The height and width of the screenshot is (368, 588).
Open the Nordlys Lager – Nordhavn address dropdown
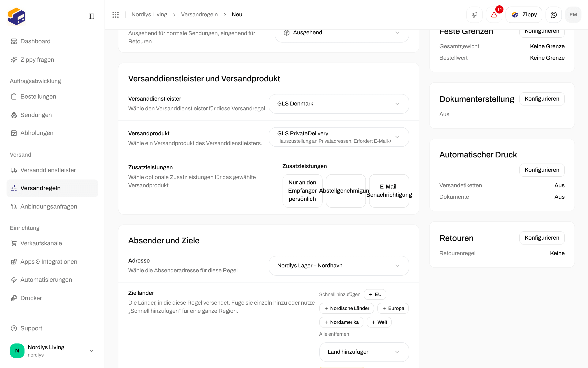[339, 266]
